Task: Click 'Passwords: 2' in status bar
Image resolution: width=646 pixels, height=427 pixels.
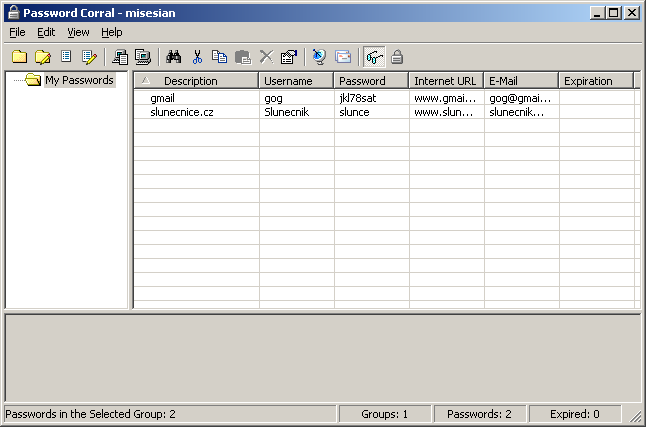Action: tap(479, 414)
